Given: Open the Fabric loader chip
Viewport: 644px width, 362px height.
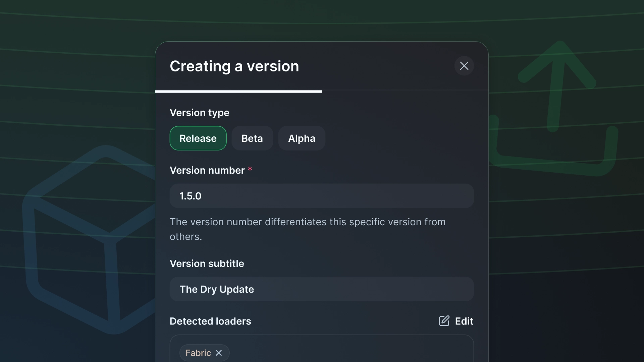Looking at the screenshot, I should [198, 353].
